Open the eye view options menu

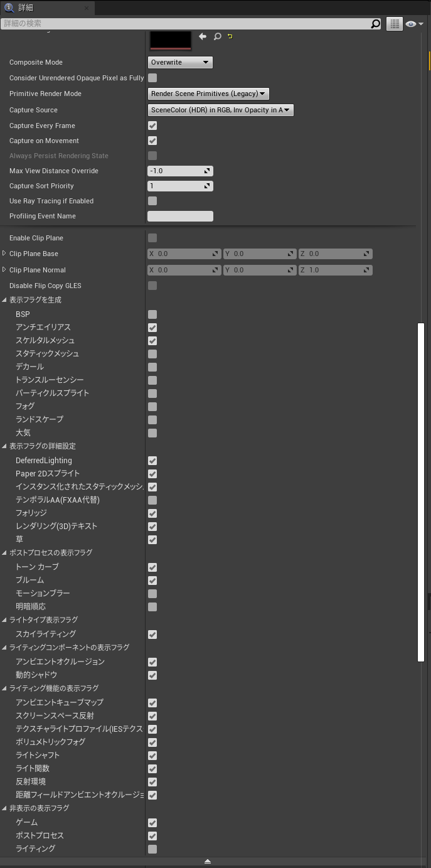click(x=413, y=24)
